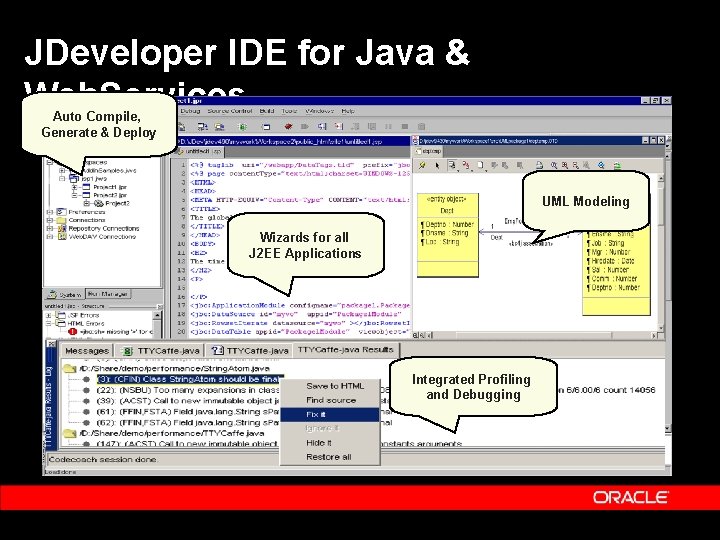Click the Preferences node icon
The width and height of the screenshot is (720, 540).
pos(61,212)
